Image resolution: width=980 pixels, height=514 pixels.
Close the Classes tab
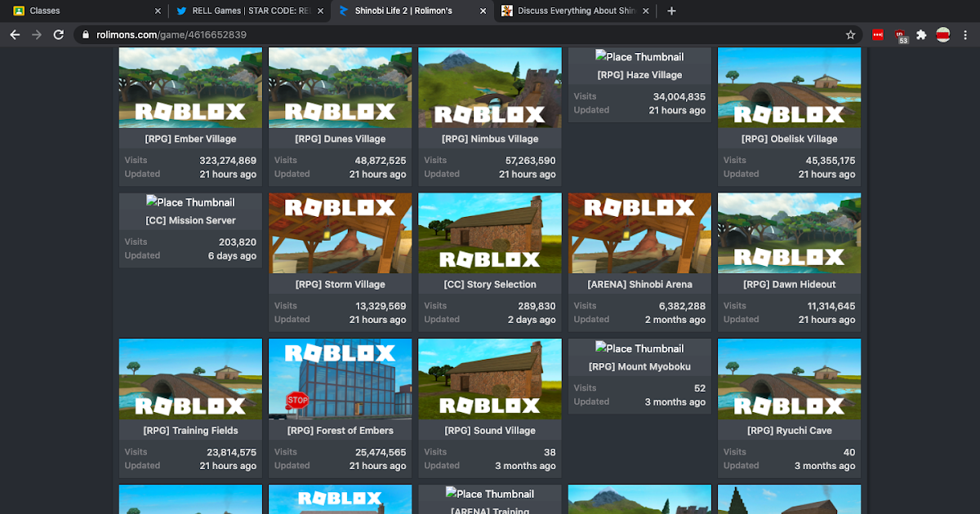[158, 11]
